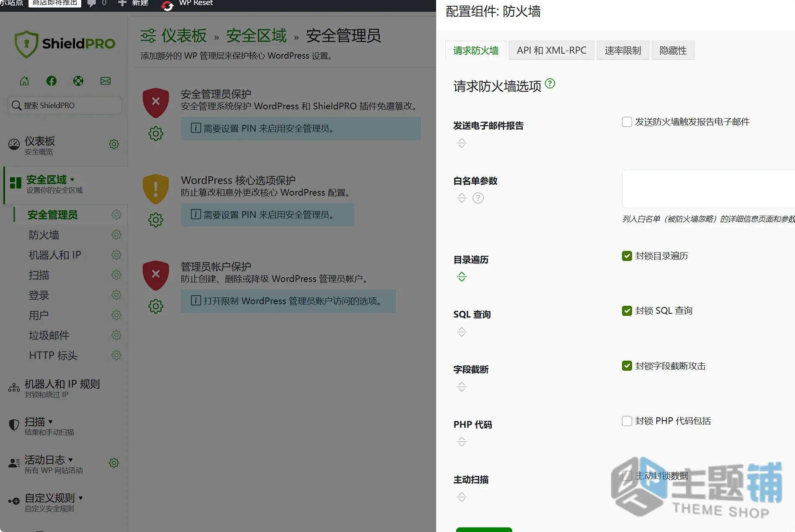Click the red shield for 安全管理员保护
Viewport: 795px width, 532px height.
pos(156,102)
